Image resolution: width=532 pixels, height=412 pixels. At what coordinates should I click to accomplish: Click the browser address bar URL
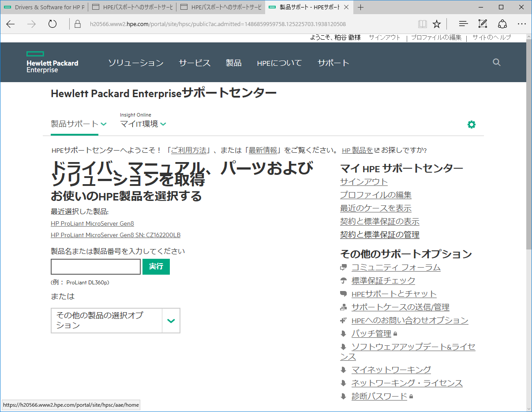[217, 24]
